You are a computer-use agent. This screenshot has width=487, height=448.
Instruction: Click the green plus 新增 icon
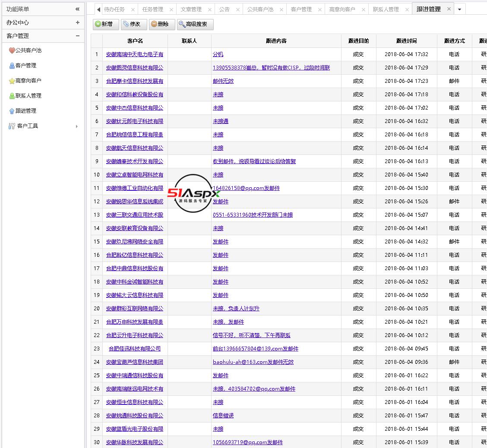click(98, 24)
